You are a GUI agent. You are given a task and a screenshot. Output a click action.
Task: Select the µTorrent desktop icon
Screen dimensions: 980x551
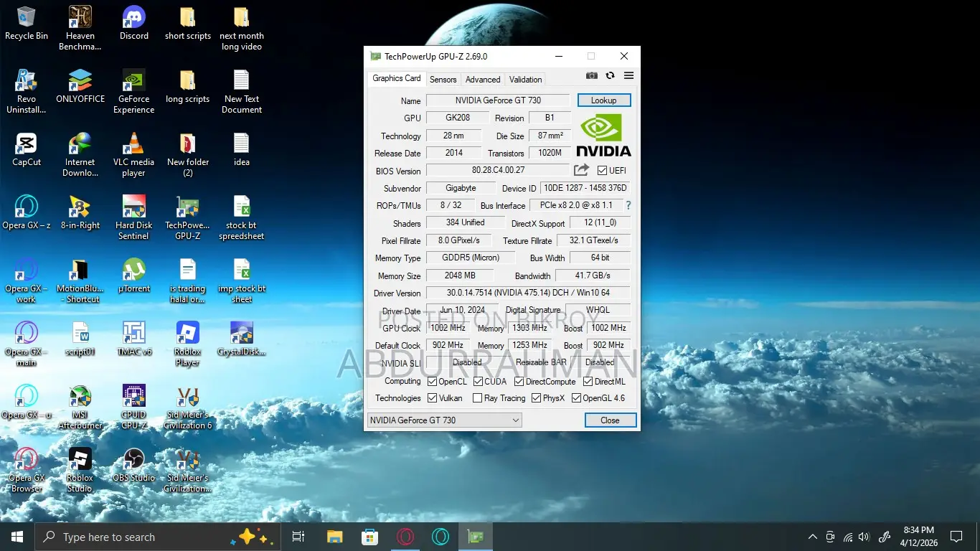134,275
